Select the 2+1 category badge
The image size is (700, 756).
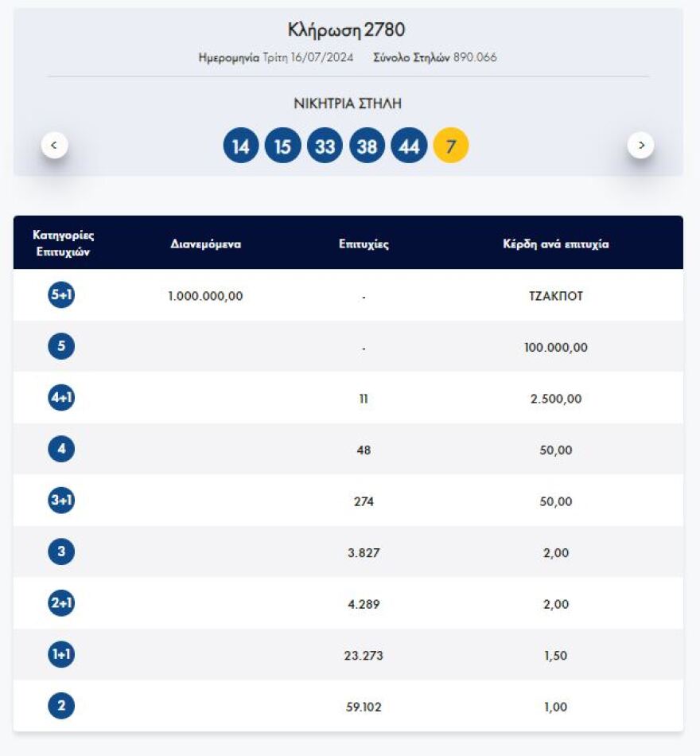[x=61, y=603]
